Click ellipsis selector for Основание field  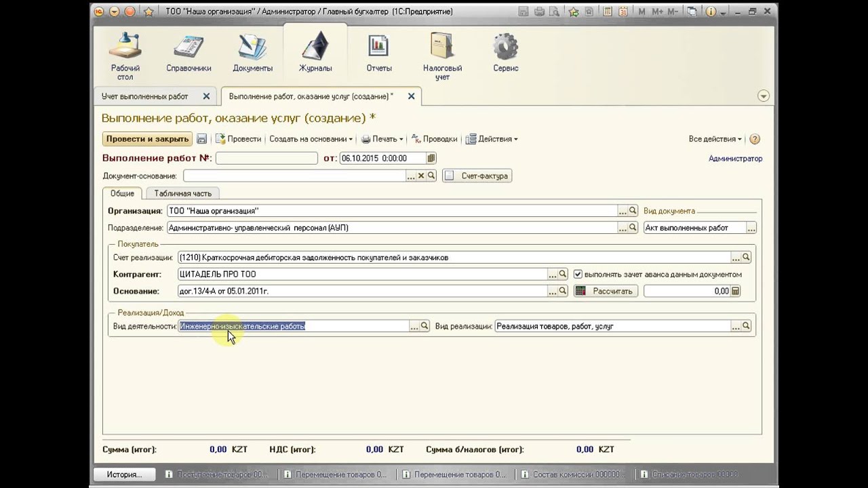click(x=553, y=291)
